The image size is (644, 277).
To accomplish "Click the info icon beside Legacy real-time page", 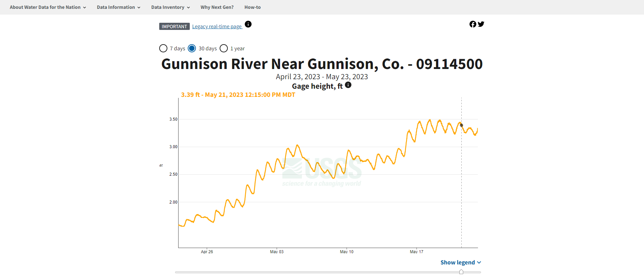I will (x=248, y=24).
